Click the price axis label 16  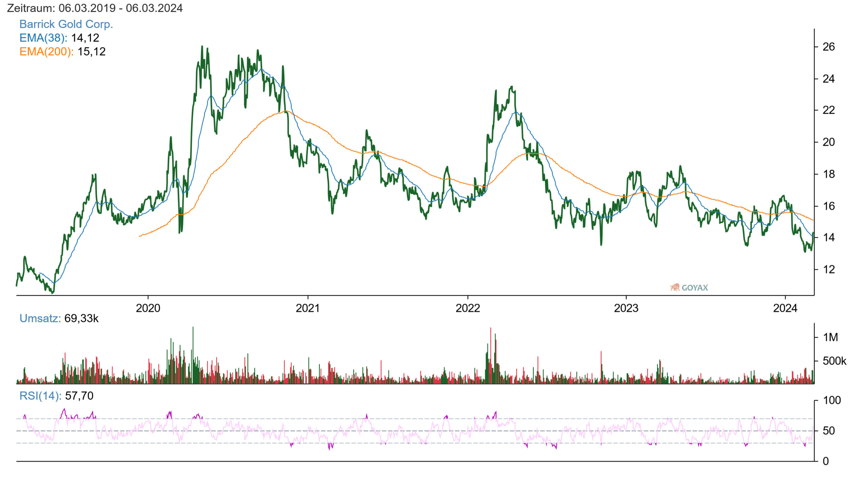[x=829, y=206]
